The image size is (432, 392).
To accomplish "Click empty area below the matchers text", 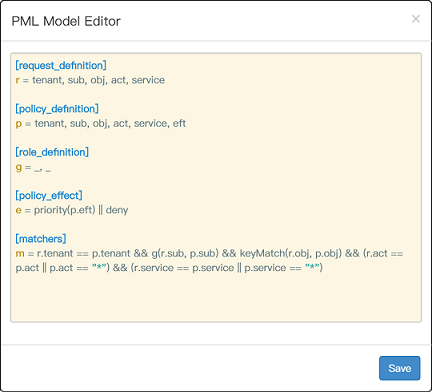I will [216, 298].
